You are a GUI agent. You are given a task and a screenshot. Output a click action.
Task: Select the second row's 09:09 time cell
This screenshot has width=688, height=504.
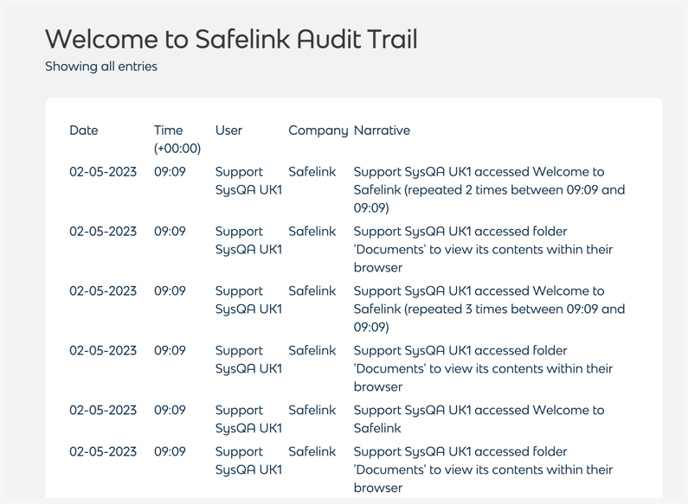pos(170,231)
